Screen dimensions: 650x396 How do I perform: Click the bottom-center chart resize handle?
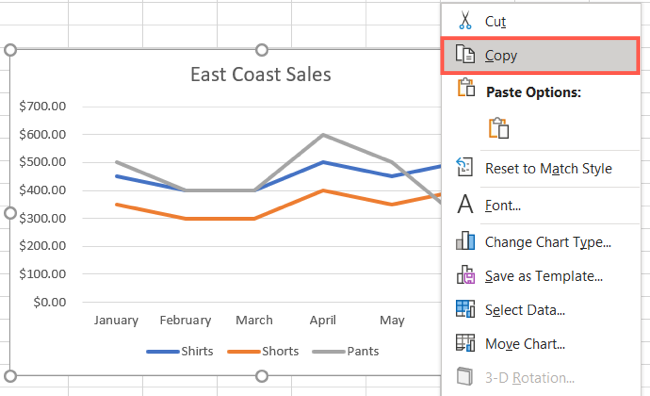click(262, 376)
